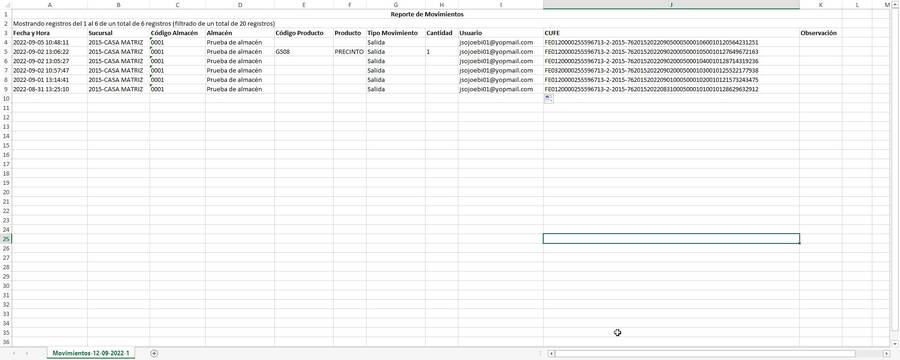The height and width of the screenshot is (360, 900).
Task: Select product code cell 'G508'
Action: (304, 52)
